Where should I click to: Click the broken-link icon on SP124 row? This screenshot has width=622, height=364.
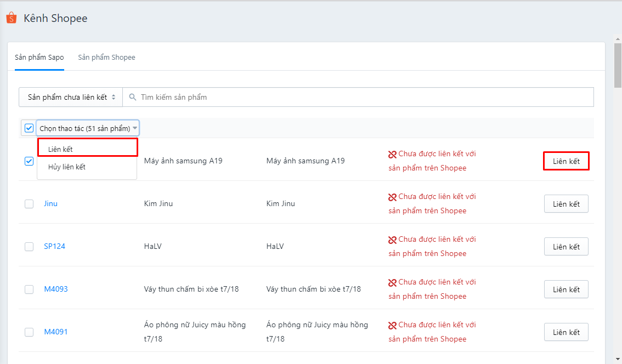point(391,238)
